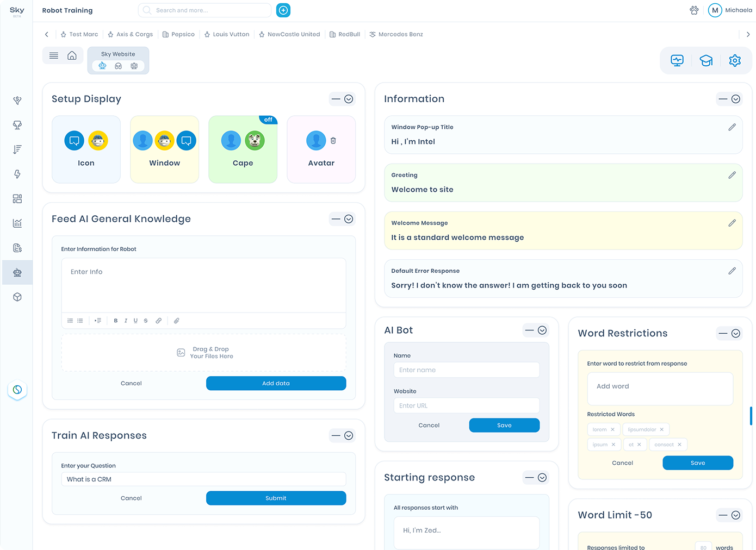Expand the Word Restrictions panel chevron
Viewport: 756px width, 550px height.
[735, 333]
